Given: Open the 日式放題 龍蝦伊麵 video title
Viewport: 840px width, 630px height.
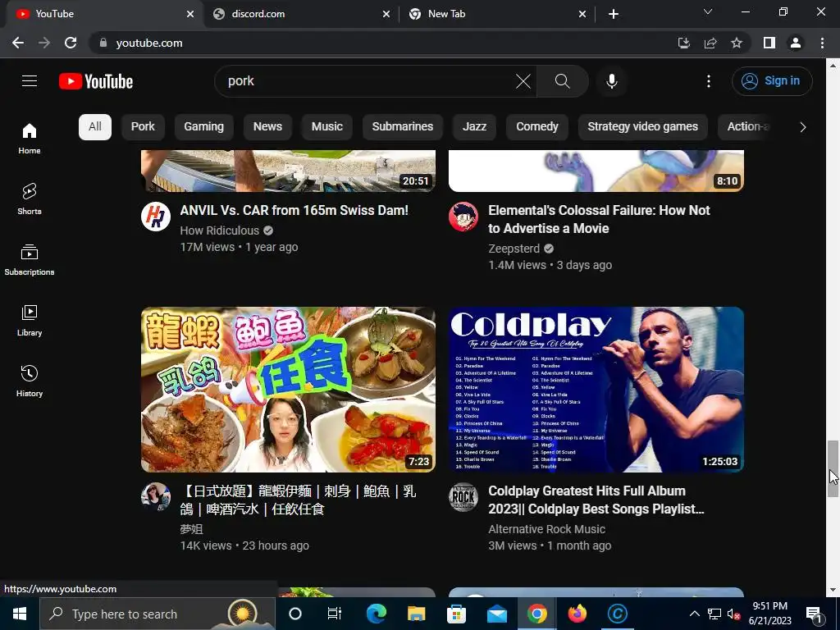Looking at the screenshot, I should pos(298,500).
